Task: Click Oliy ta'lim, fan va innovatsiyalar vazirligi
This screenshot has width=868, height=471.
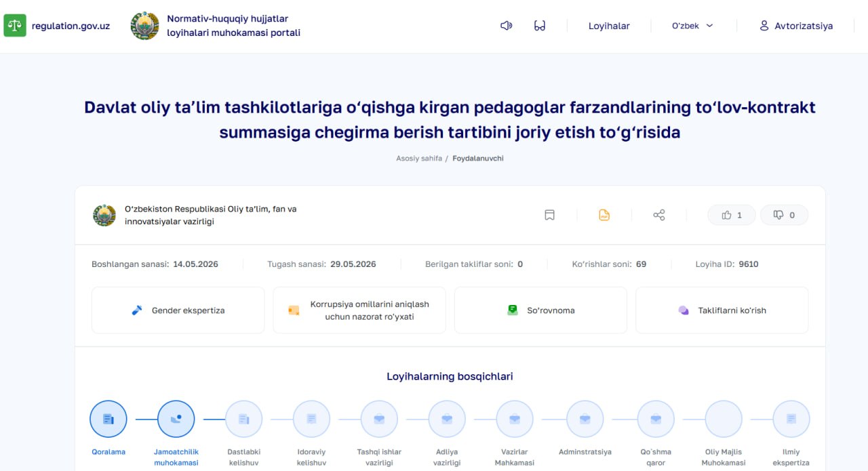Action: 210,215
